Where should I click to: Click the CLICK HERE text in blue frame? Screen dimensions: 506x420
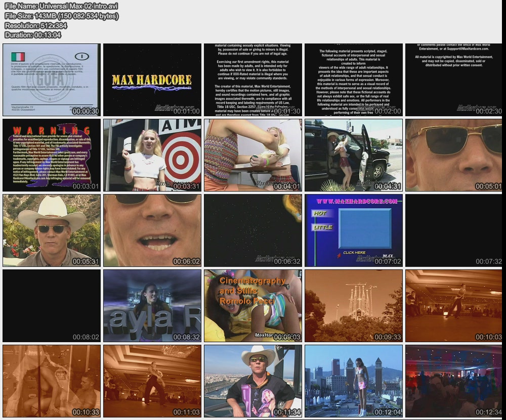pyautogui.click(x=354, y=252)
